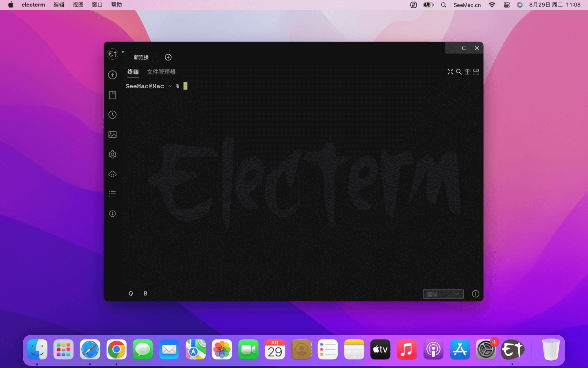Viewport: 588px width, 368px height.
Task: Open Spotlight search in menu bar
Action: pyautogui.click(x=444, y=5)
